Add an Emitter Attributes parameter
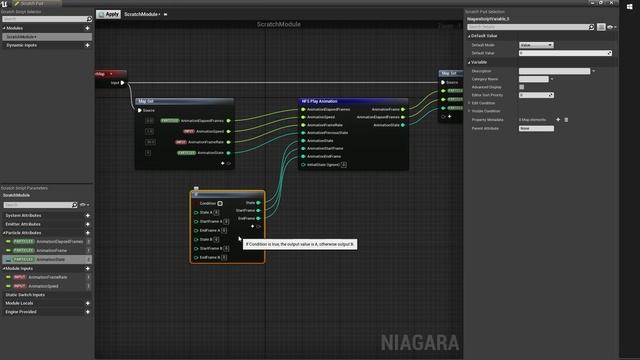Image resolution: width=640 pixels, height=360 pixels. coord(87,224)
